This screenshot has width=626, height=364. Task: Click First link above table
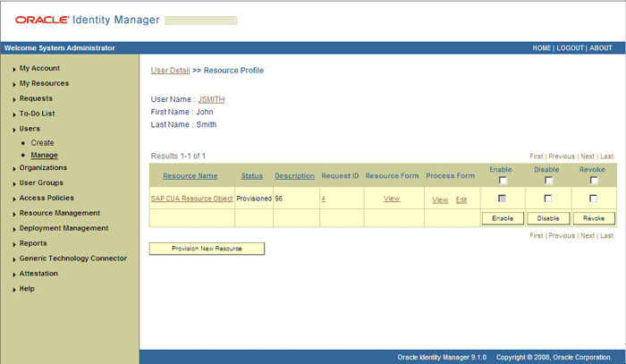tap(537, 157)
